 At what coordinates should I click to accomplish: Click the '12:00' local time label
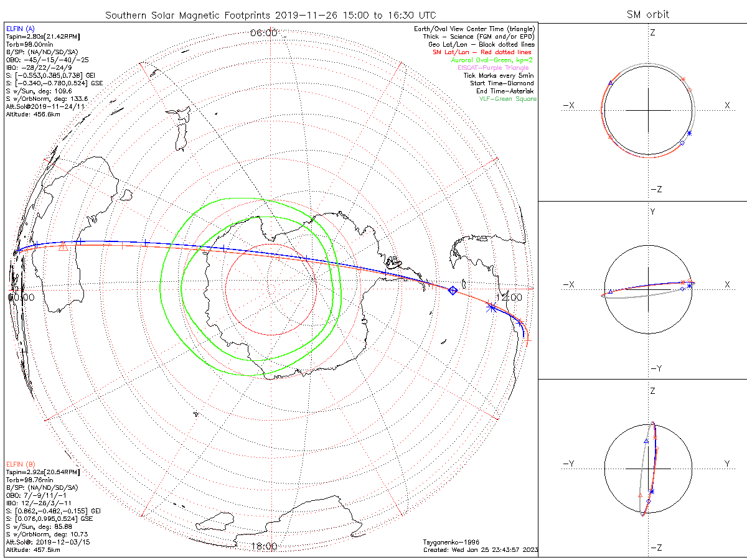(x=509, y=298)
